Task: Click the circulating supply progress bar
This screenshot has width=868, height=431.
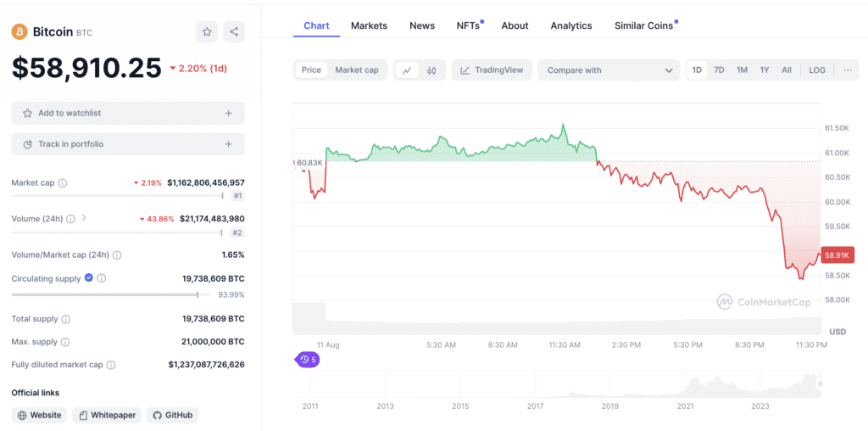Action: tap(111, 294)
